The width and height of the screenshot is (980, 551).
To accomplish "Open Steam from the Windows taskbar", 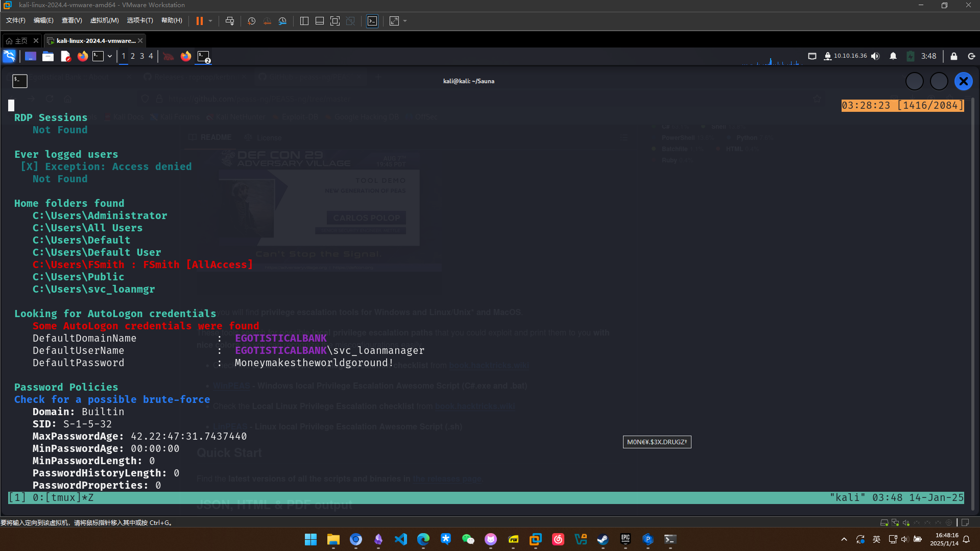I will (x=603, y=539).
